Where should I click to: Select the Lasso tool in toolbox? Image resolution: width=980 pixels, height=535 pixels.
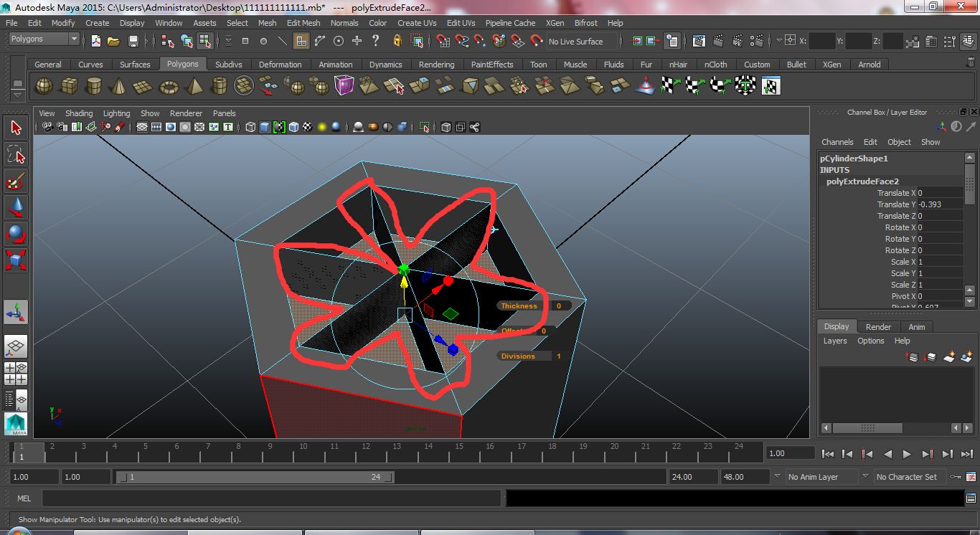pyautogui.click(x=16, y=154)
